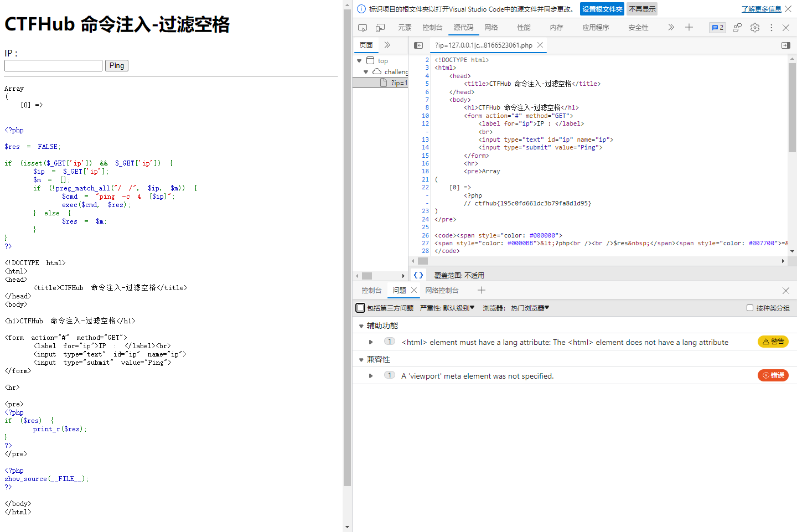This screenshot has width=797, height=532.
Task: Dismiss the Visual Studio Code info banner
Action: click(788, 9)
